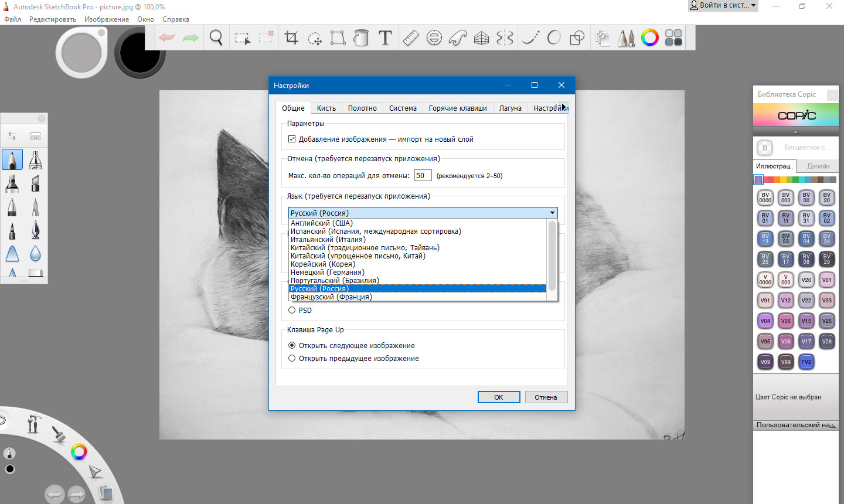Image resolution: width=844 pixels, height=504 pixels.
Task: Switch to 'Дизайн' tab in Copic library
Action: [x=818, y=166]
